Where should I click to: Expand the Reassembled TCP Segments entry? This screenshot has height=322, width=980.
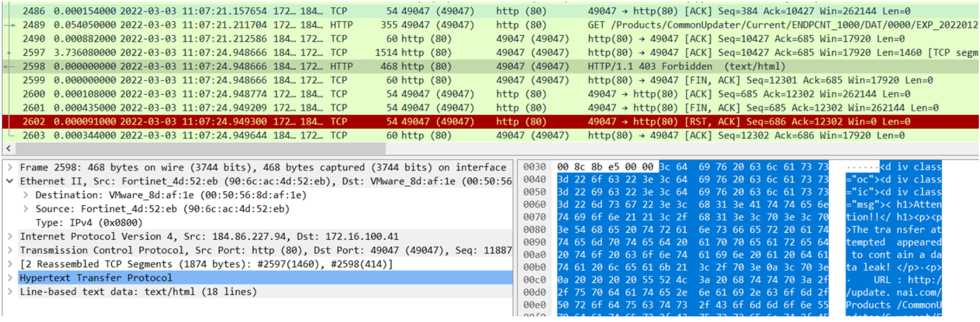(10, 264)
